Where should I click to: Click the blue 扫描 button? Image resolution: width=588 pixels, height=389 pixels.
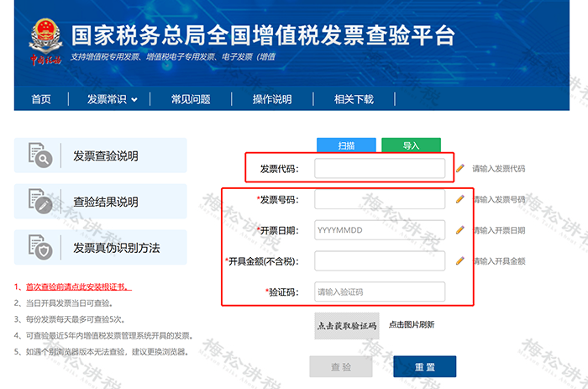coord(346,145)
